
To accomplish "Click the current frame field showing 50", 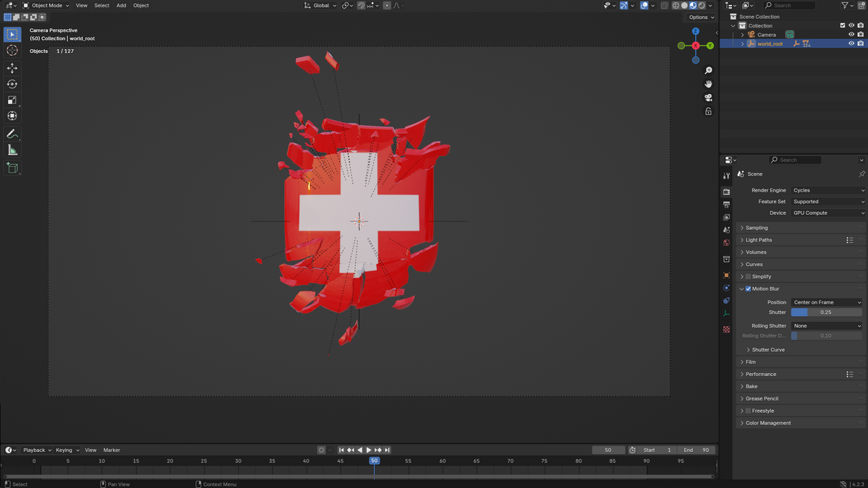I will 608,450.
